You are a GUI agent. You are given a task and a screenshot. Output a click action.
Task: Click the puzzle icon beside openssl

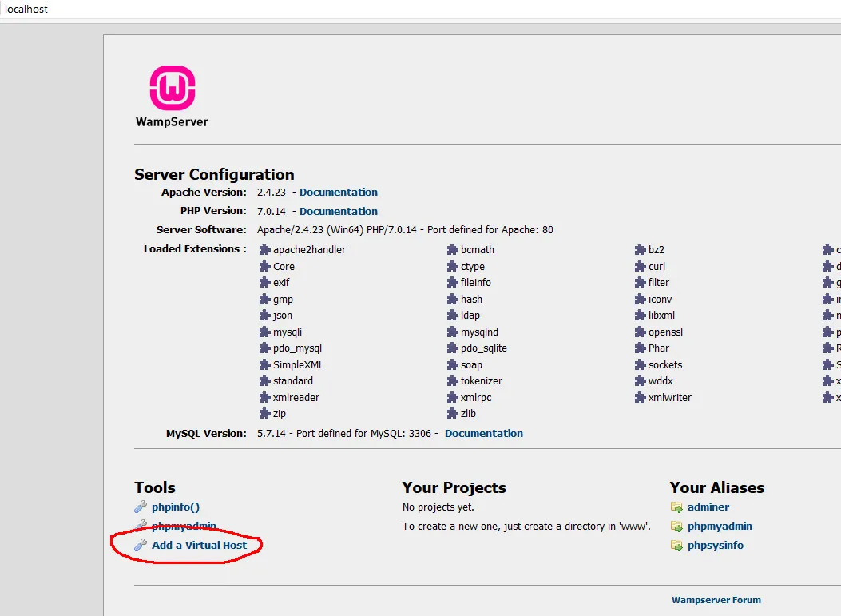(x=640, y=332)
